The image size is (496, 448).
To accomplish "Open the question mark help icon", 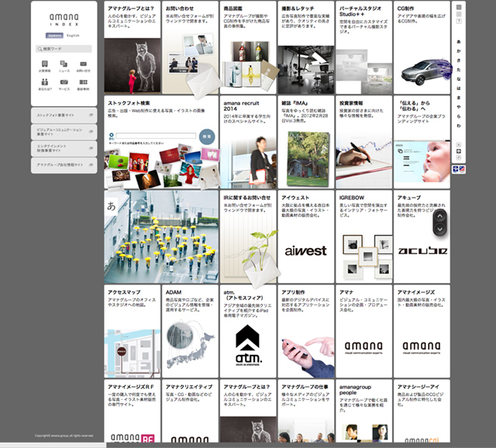I will [x=459, y=21].
